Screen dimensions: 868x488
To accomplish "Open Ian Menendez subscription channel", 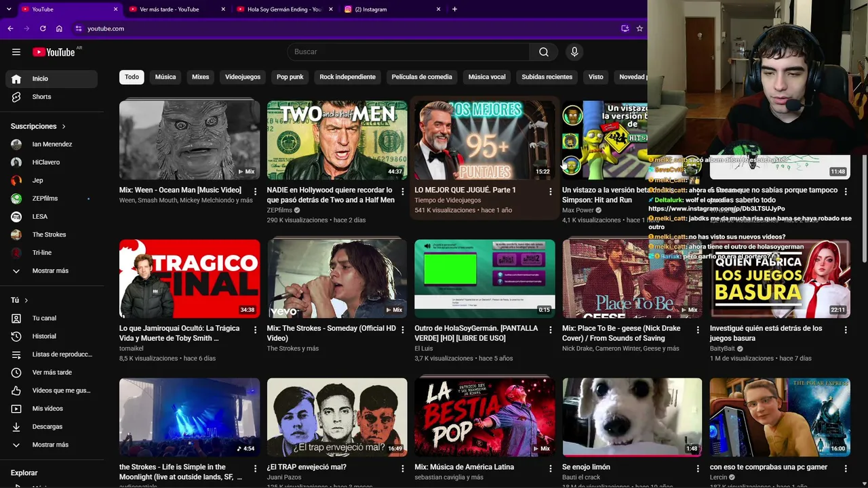I will [52, 144].
